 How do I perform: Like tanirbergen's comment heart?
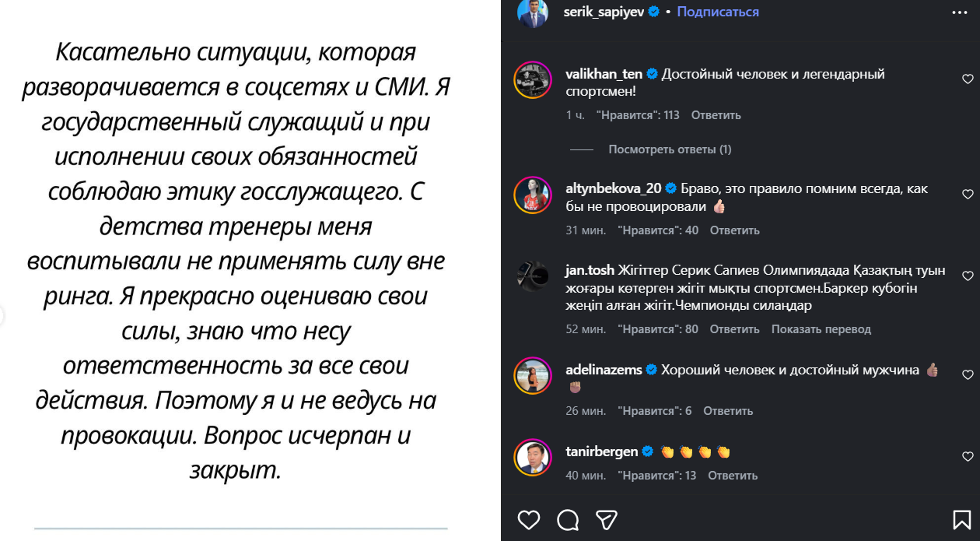(968, 457)
